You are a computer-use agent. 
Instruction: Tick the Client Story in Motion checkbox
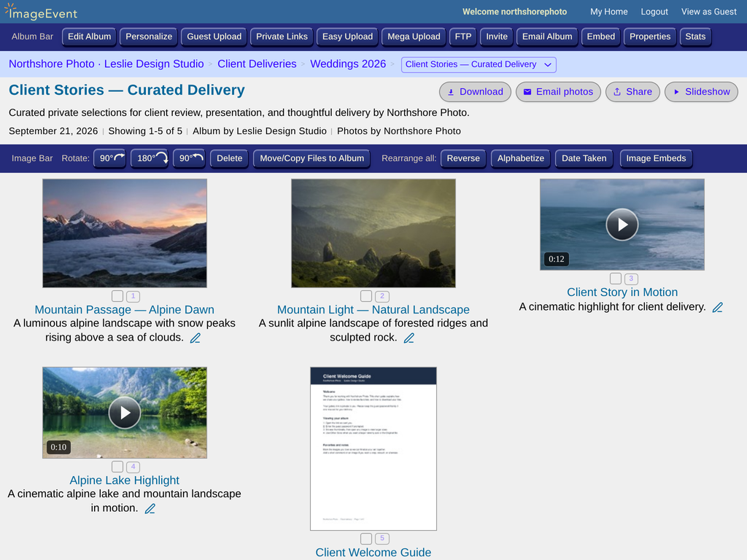tap(616, 279)
